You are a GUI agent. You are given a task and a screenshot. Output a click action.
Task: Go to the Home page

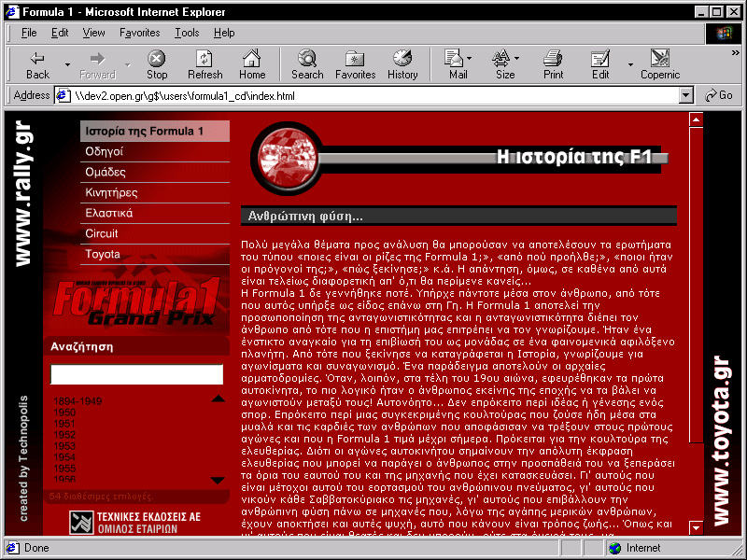[252, 65]
